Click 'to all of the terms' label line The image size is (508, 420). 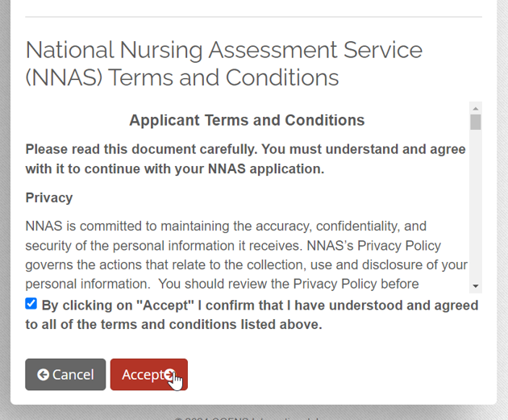pyautogui.click(x=174, y=324)
